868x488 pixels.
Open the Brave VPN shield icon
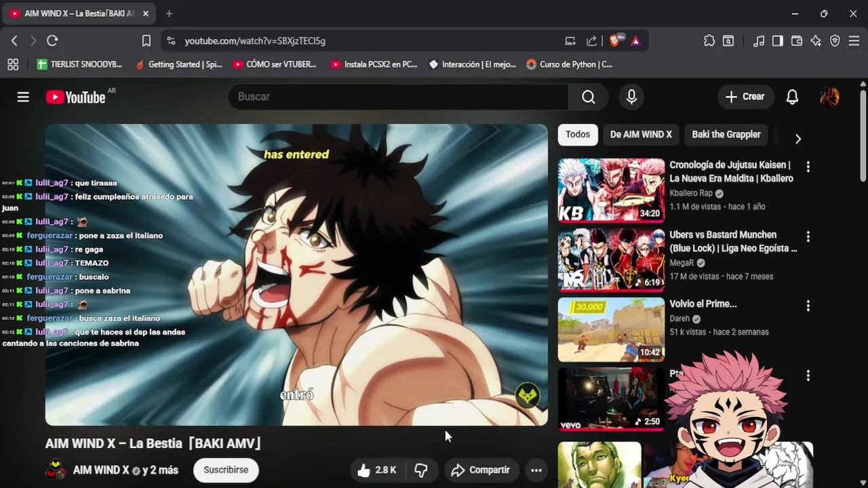pyautogui.click(x=835, y=41)
